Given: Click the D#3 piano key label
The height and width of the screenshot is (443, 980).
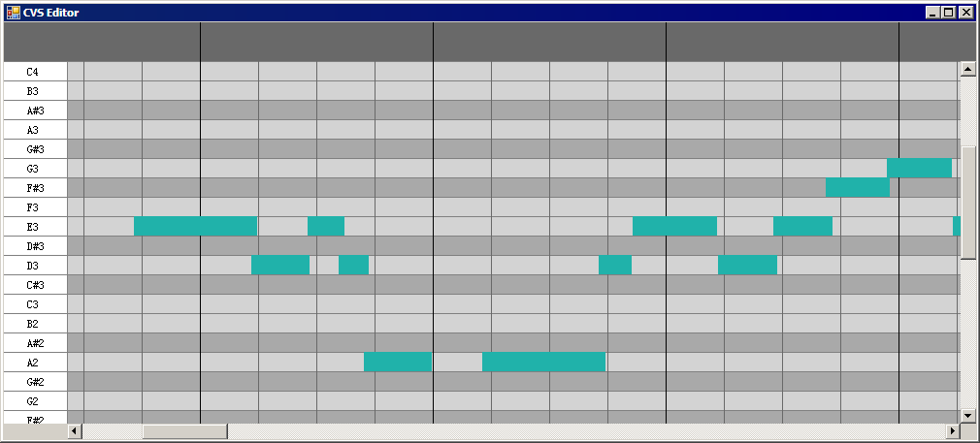Looking at the screenshot, I should click(x=35, y=245).
